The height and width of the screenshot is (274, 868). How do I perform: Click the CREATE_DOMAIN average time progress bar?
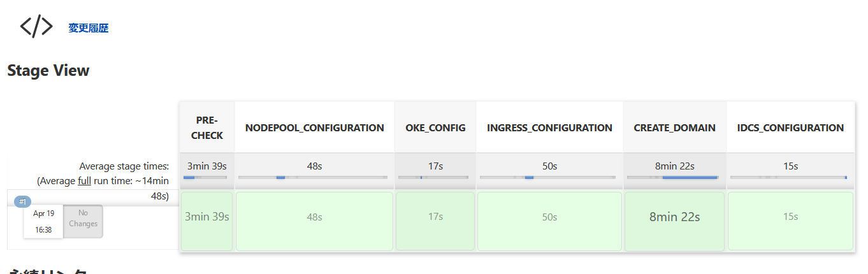pos(674,177)
